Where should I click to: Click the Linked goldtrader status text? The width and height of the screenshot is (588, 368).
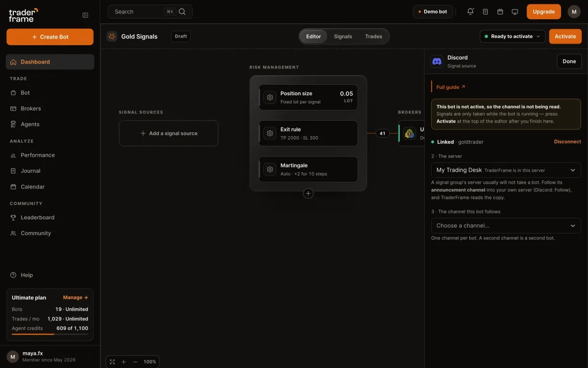coord(457,142)
